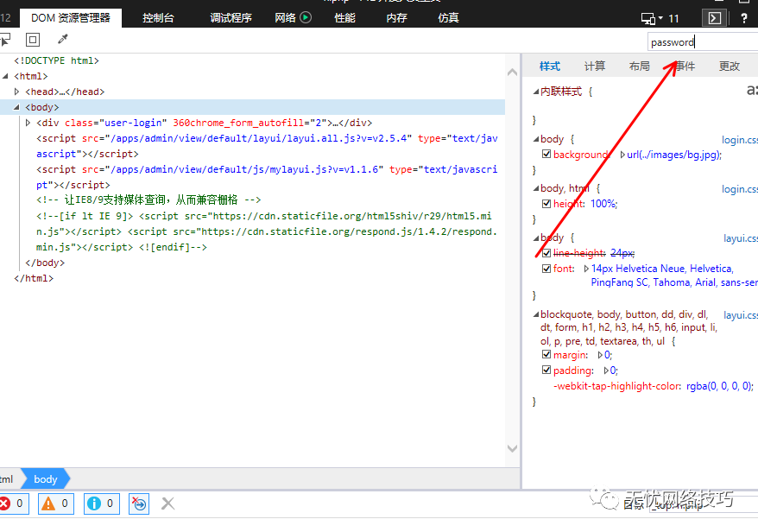Open layui.css link beside blockquote rule

point(741,315)
